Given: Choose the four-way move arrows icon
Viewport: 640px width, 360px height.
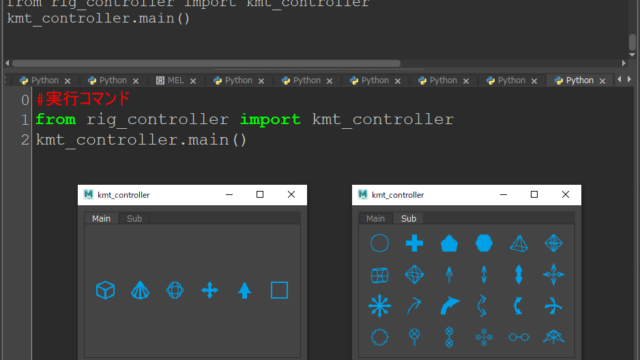Looking at the screenshot, I should pyautogui.click(x=210, y=290).
